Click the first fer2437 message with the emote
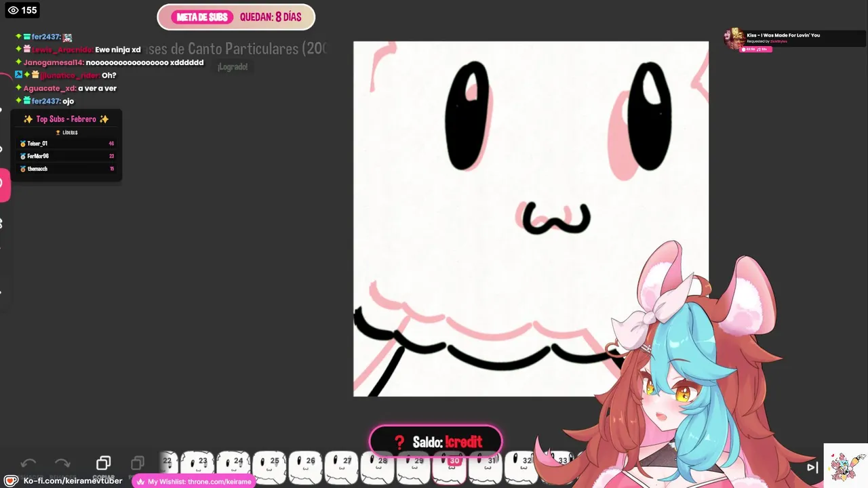This screenshot has height=488, width=868. click(44, 37)
